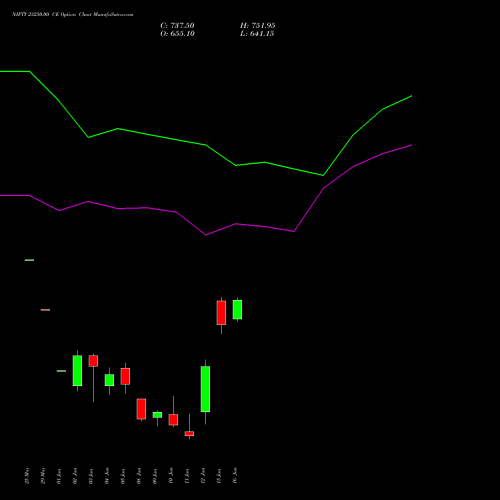Click the last green candlestick on 16 Jun

(237, 310)
